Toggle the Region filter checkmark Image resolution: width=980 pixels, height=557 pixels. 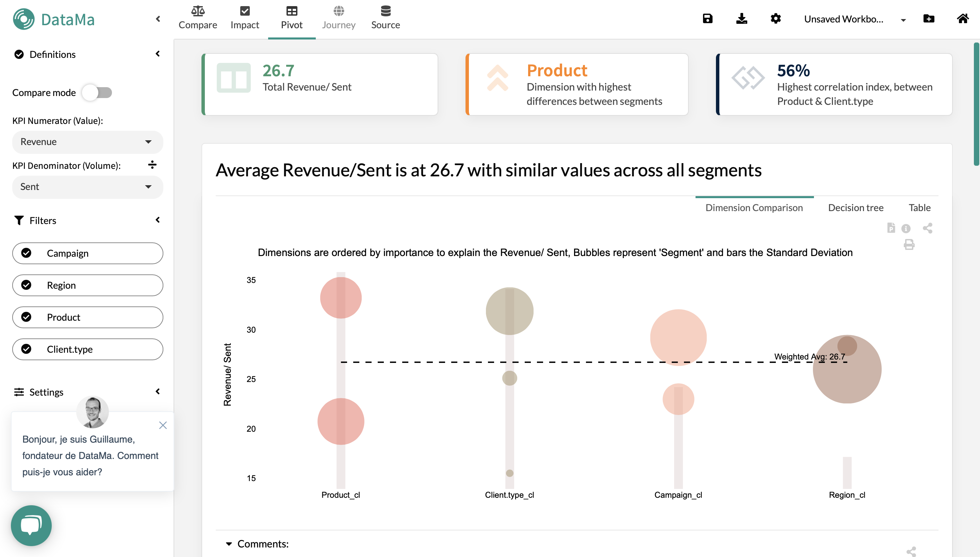click(26, 285)
